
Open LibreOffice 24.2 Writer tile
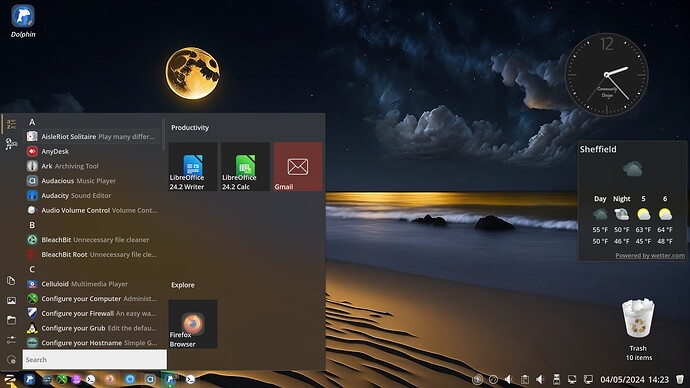(x=193, y=167)
